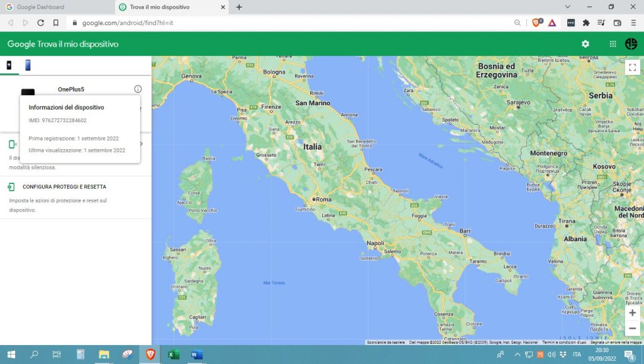Open the Google apps grid

(x=613, y=44)
